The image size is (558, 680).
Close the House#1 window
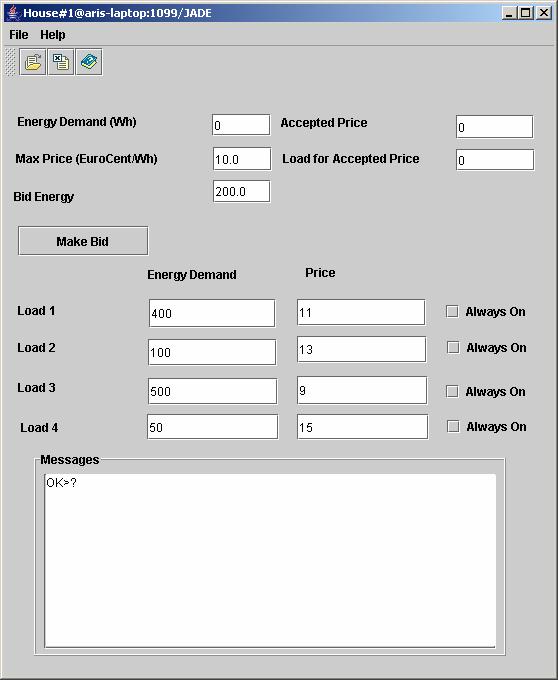click(x=543, y=13)
